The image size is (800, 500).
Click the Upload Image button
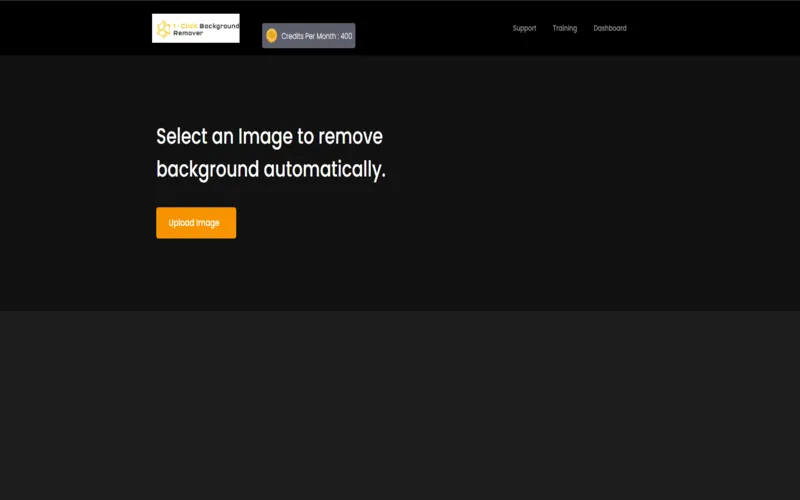(196, 222)
